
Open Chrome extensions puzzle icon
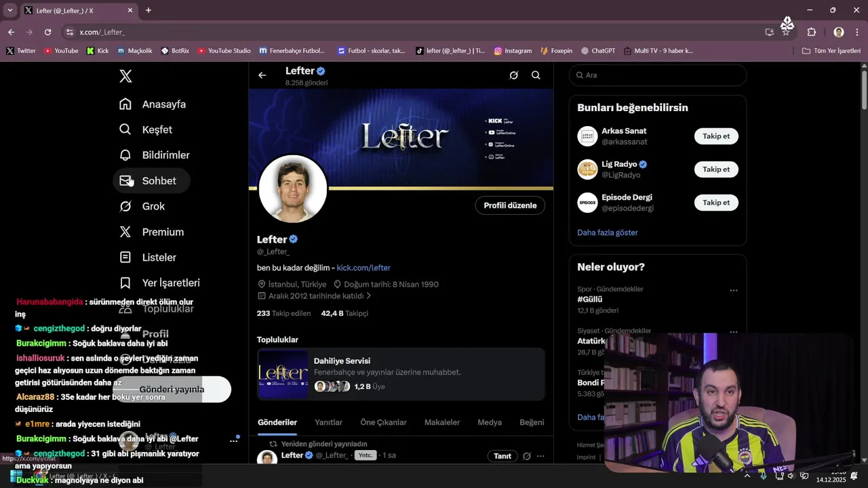812,32
